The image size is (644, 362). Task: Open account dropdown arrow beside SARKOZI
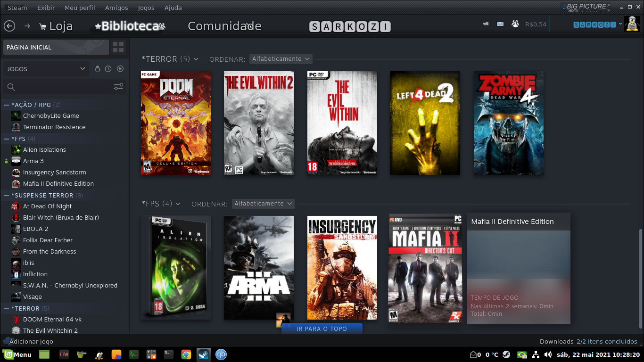[620, 25]
